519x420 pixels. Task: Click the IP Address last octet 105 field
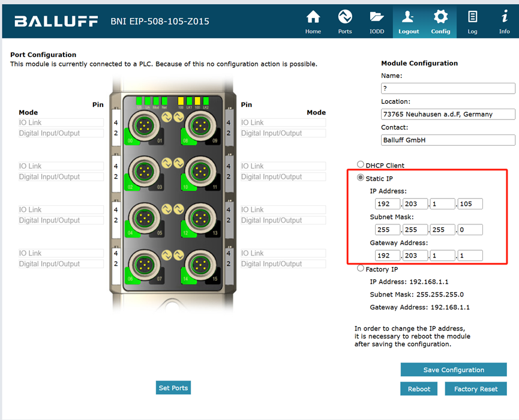pos(470,204)
